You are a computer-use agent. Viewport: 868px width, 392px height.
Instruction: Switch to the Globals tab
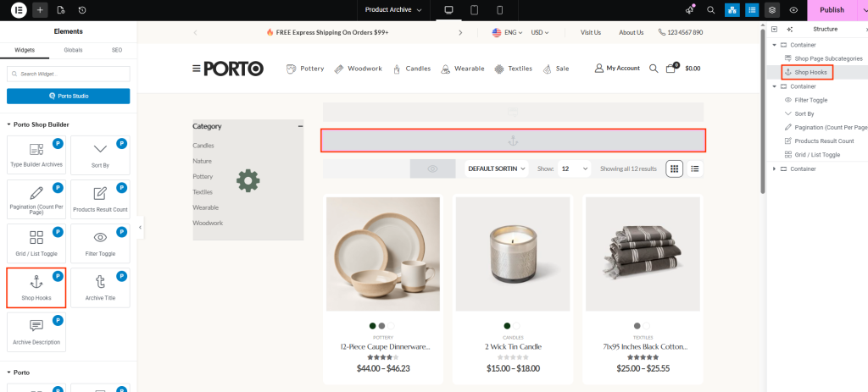click(73, 50)
